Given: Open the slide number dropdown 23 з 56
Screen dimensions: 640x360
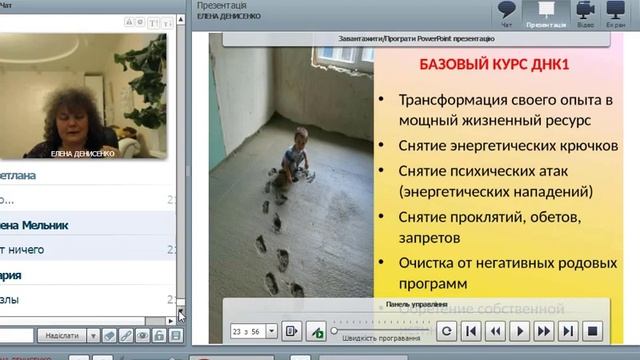Looking at the screenshot, I should pos(272,331).
